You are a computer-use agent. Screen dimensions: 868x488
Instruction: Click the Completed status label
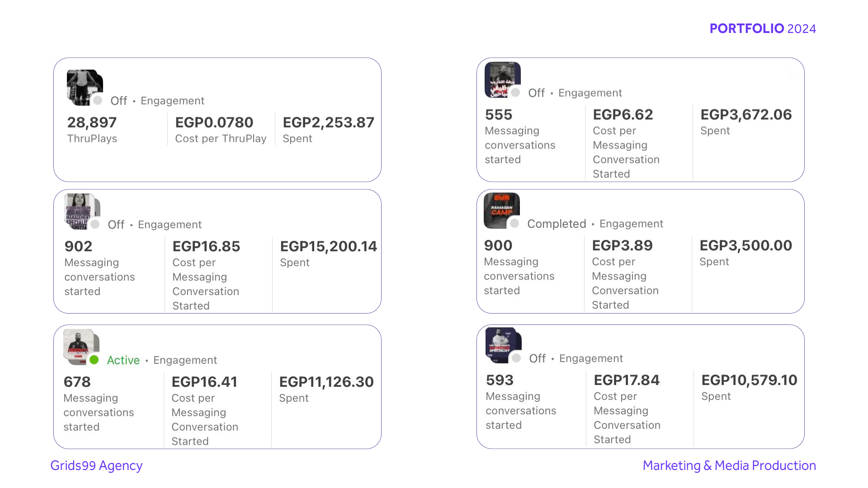click(x=557, y=224)
